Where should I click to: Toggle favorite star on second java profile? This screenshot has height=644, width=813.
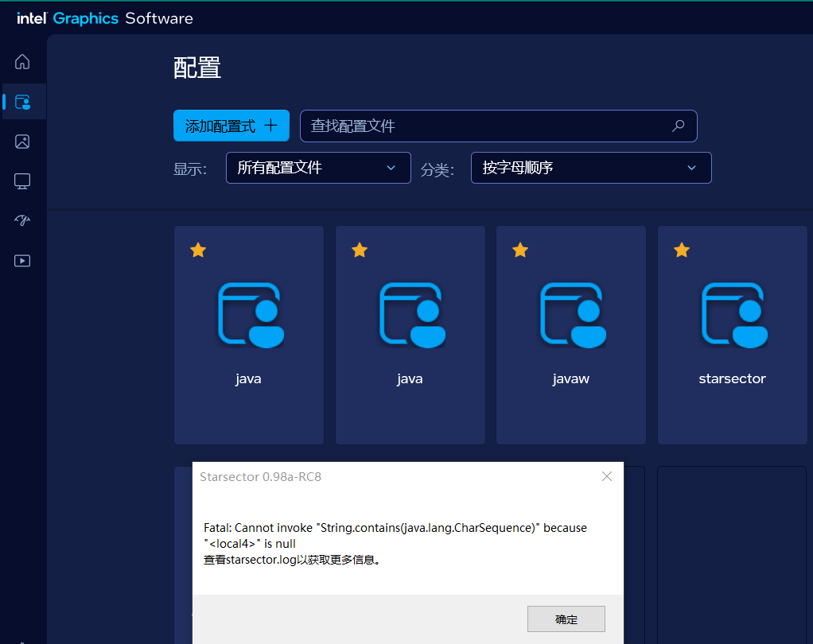click(360, 250)
